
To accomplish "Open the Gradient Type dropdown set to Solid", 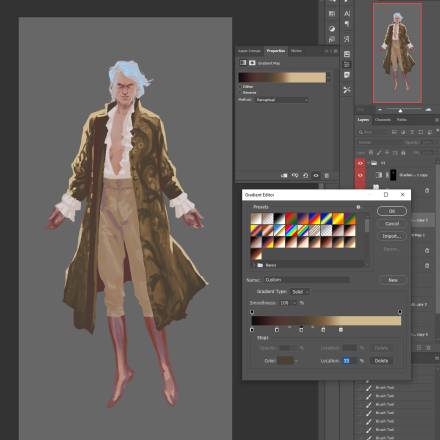I will pos(300,292).
